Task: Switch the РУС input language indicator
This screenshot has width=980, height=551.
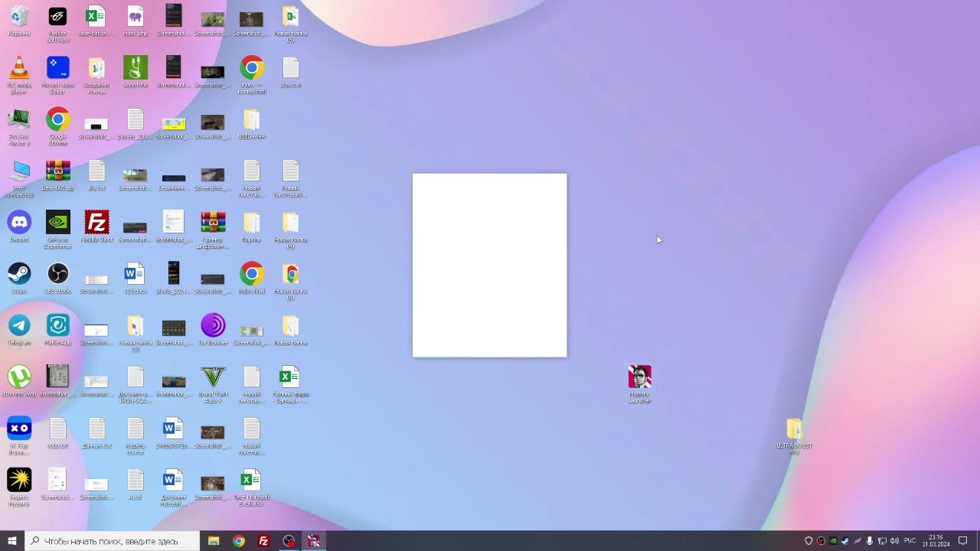Action: point(910,541)
